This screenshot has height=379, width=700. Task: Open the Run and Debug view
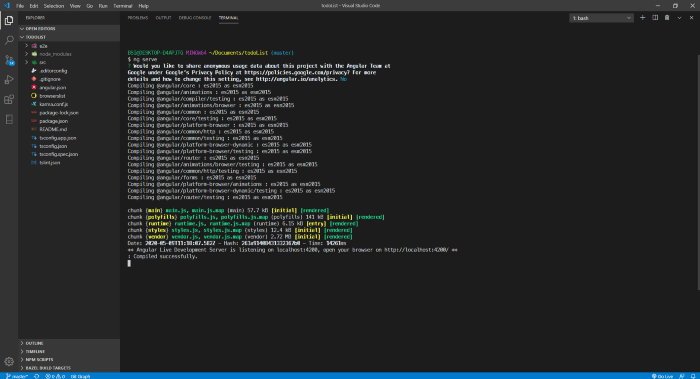(9, 79)
